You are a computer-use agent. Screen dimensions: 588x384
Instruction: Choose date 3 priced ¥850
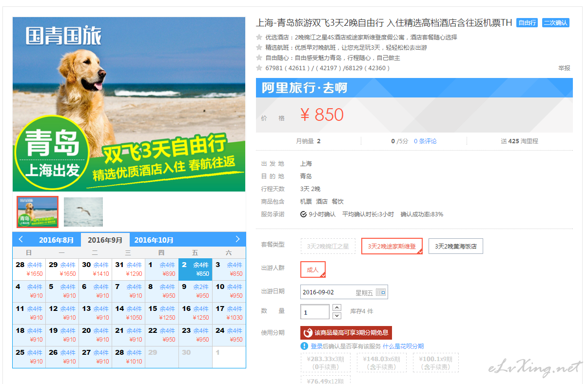coord(229,269)
